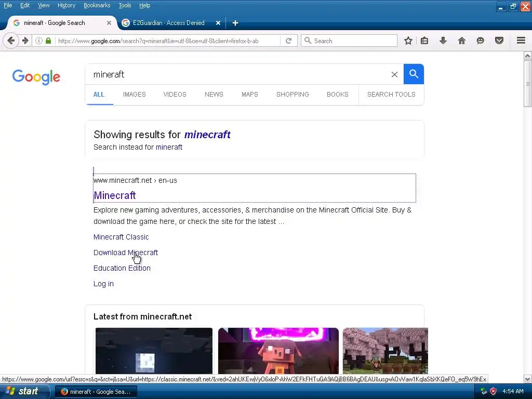Image resolution: width=532 pixels, height=399 pixels.
Task: Open the Minecraft Classic sitelink
Action: click(121, 237)
